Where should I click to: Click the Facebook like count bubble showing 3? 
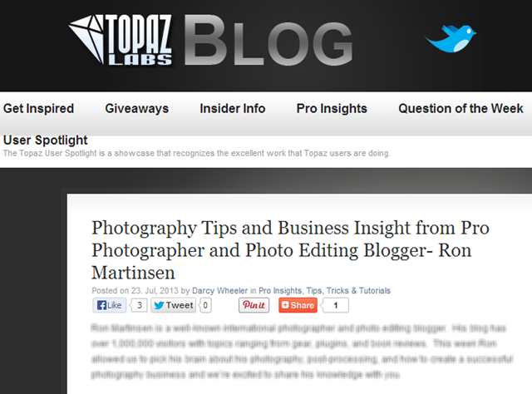coord(139,305)
